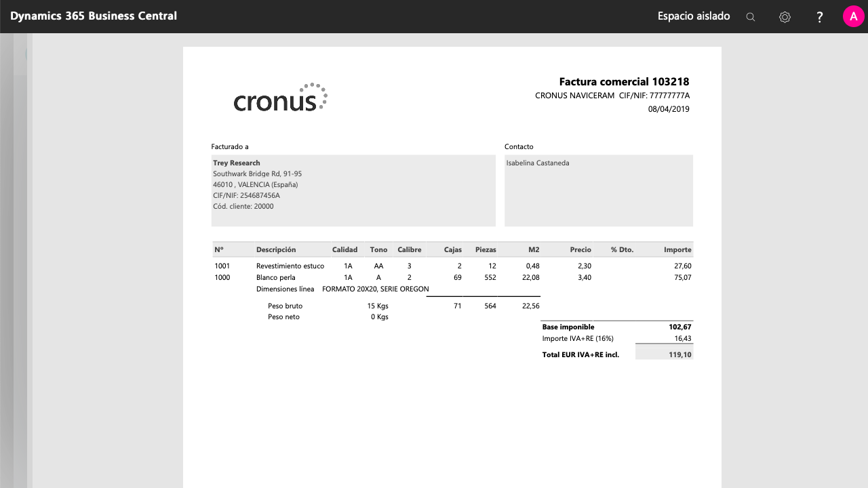
Task: Click the Calidad column header
Action: (344, 249)
